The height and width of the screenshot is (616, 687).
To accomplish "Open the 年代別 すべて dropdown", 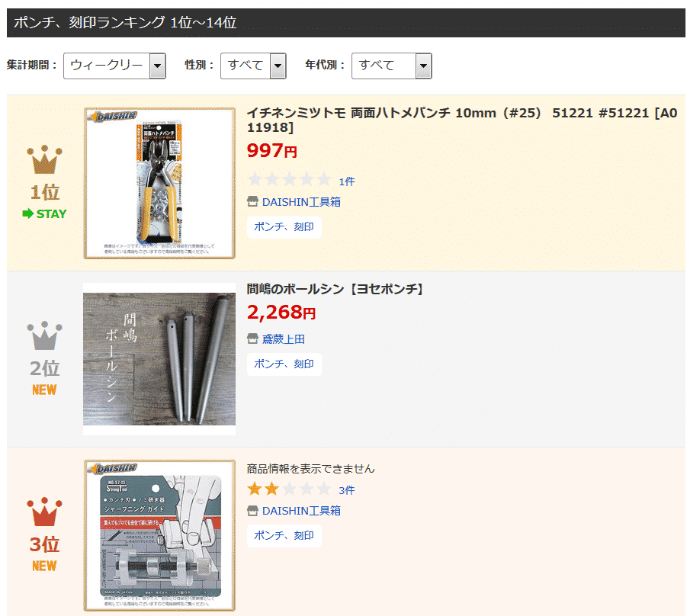I will pyautogui.click(x=392, y=66).
